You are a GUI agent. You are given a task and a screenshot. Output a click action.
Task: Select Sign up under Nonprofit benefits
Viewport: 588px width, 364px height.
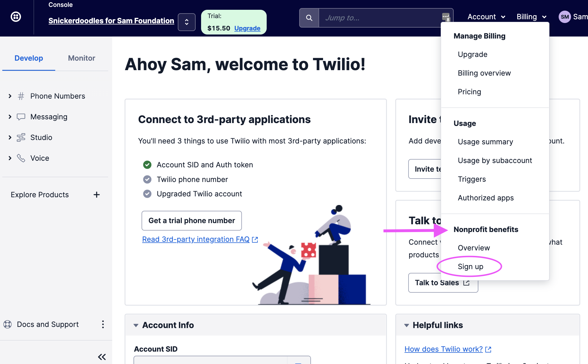pos(470,267)
